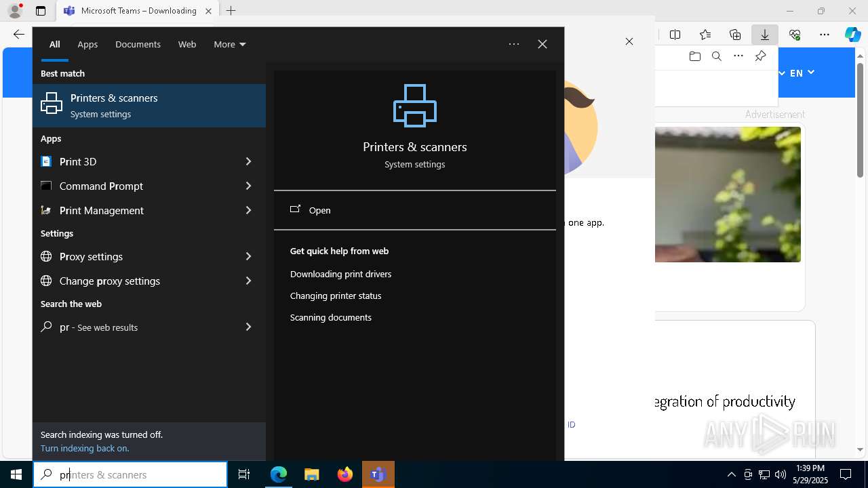The width and height of the screenshot is (868, 488).
Task: Click the blurry plant advertisement image
Action: pos(728,195)
